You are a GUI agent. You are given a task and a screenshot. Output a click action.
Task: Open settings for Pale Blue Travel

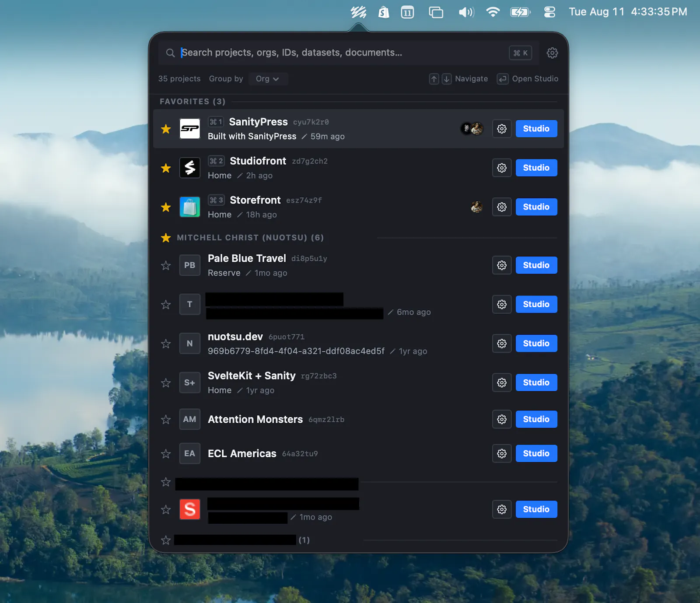point(502,265)
